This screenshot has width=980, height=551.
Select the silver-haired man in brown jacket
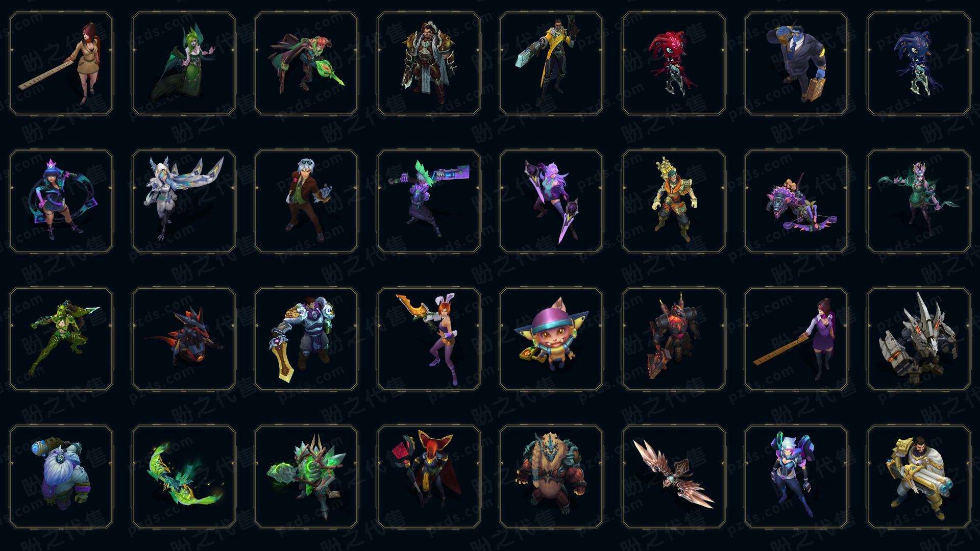coord(306,201)
